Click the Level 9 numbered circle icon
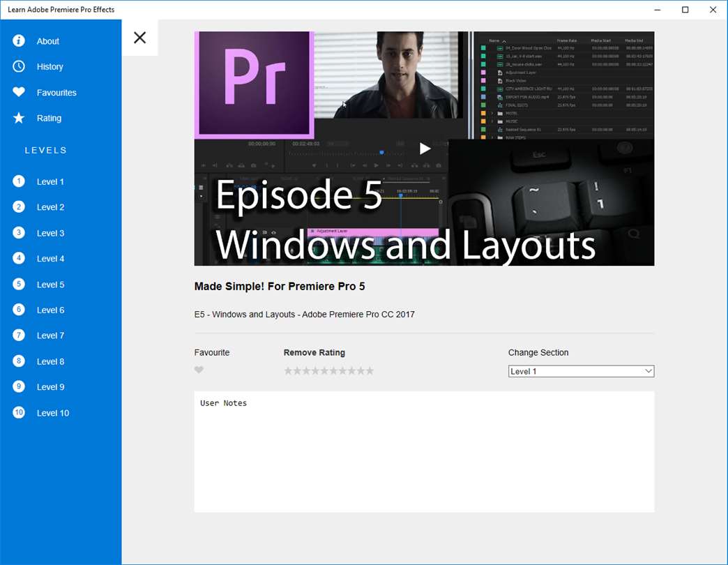This screenshot has height=565, width=728. 19,386
